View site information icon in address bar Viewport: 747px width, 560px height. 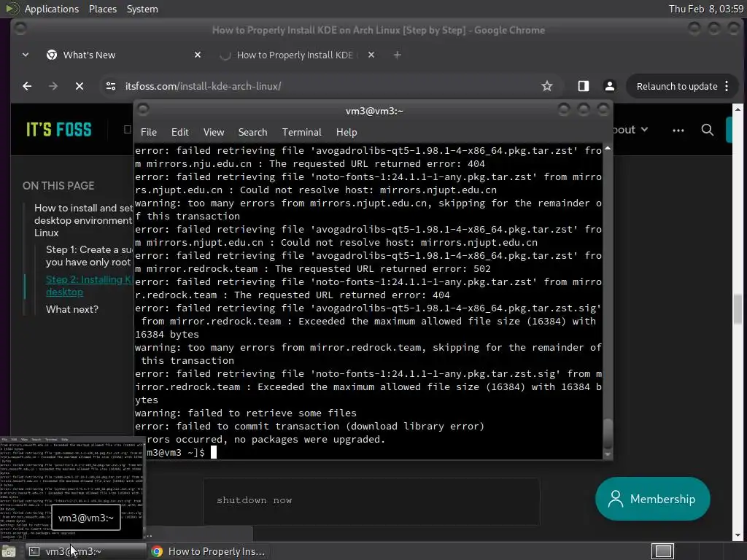coord(111,86)
